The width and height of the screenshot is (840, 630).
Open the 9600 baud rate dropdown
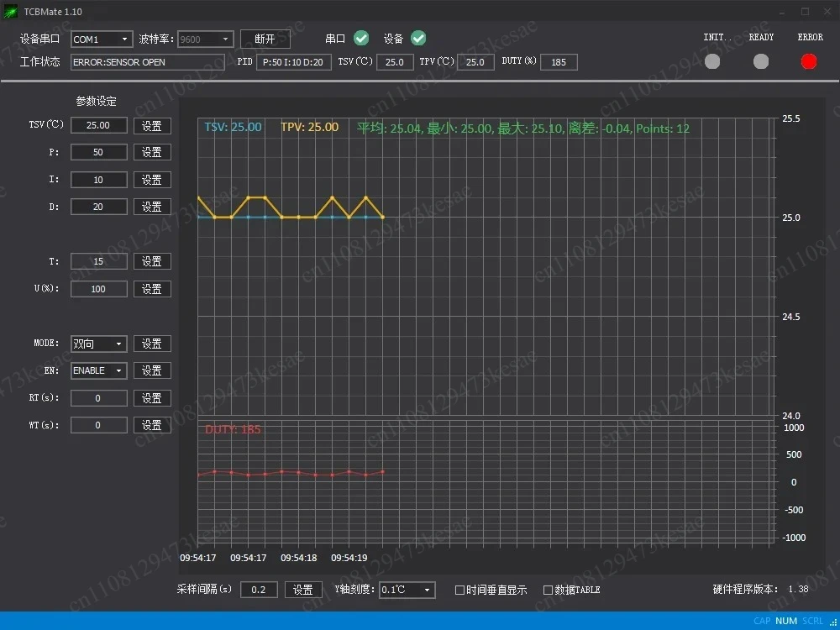click(206, 39)
